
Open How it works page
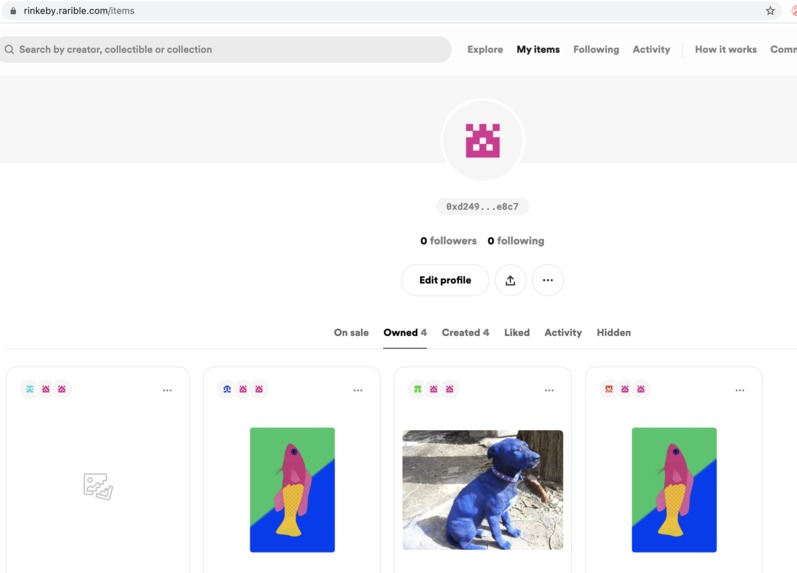coord(725,49)
